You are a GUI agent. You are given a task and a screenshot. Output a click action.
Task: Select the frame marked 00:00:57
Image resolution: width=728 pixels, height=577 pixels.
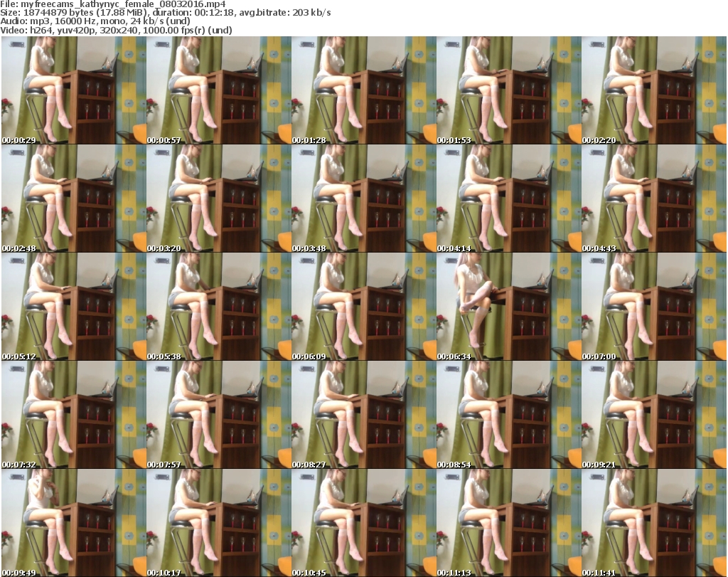[x=218, y=90]
